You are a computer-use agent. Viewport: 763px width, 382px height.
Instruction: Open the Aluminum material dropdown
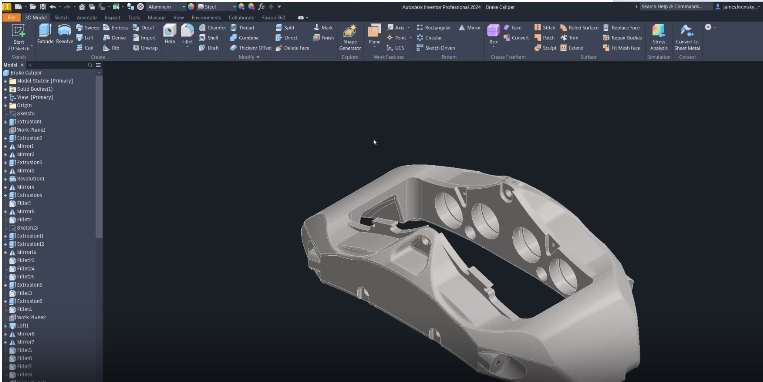(166, 7)
